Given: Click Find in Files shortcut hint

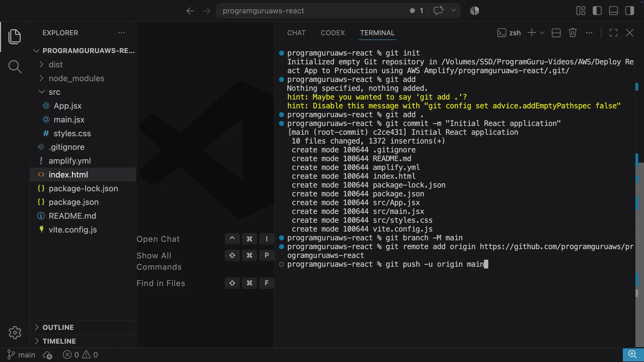Looking at the screenshot, I should 205,283.
